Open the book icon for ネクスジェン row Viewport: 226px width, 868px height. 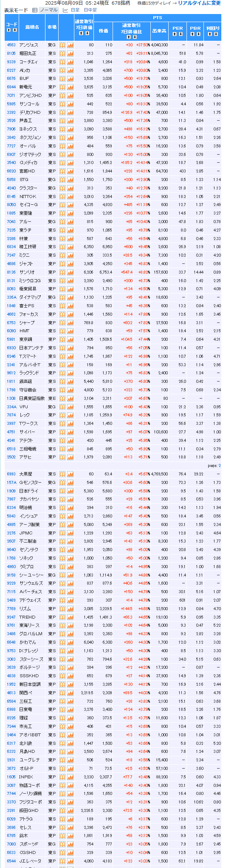click(62, 138)
